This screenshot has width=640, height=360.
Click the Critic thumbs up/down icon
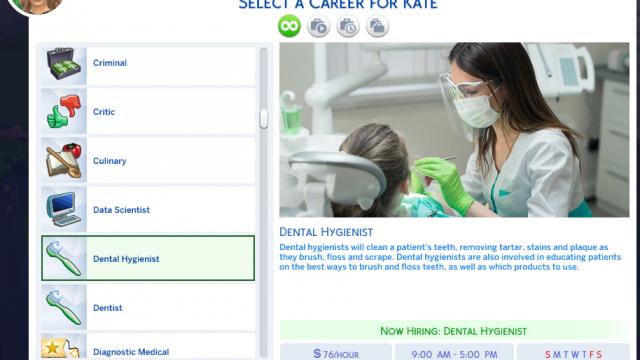tap(64, 111)
